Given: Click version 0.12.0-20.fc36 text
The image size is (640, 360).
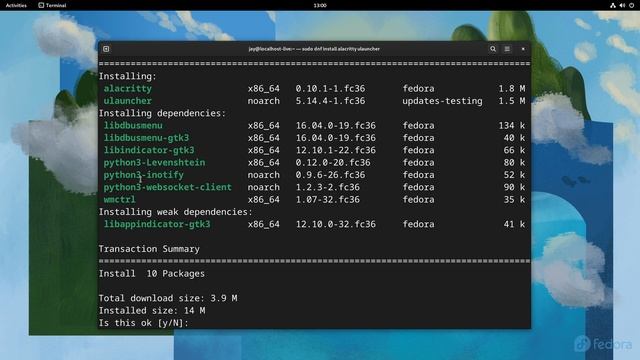Looking at the screenshot, I should [x=333, y=162].
